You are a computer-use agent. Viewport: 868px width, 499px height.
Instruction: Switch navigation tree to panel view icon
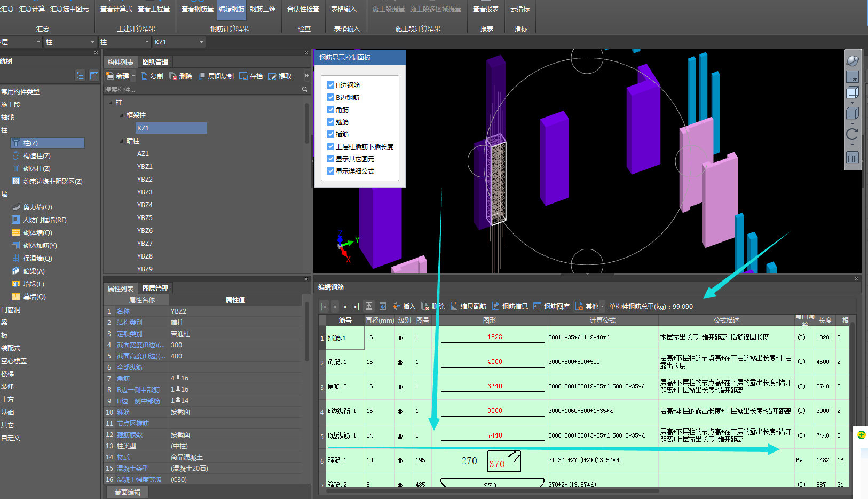pyautogui.click(x=94, y=75)
